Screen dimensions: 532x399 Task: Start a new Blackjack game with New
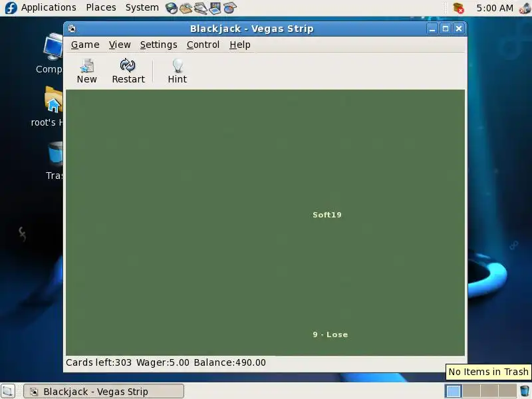pyautogui.click(x=87, y=71)
